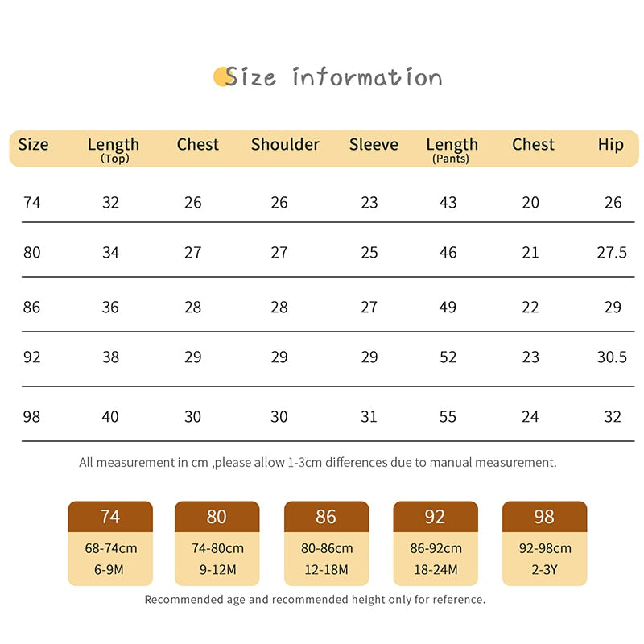Click the brown 74 size badge
644x644 pixels.
pyautogui.click(x=110, y=517)
